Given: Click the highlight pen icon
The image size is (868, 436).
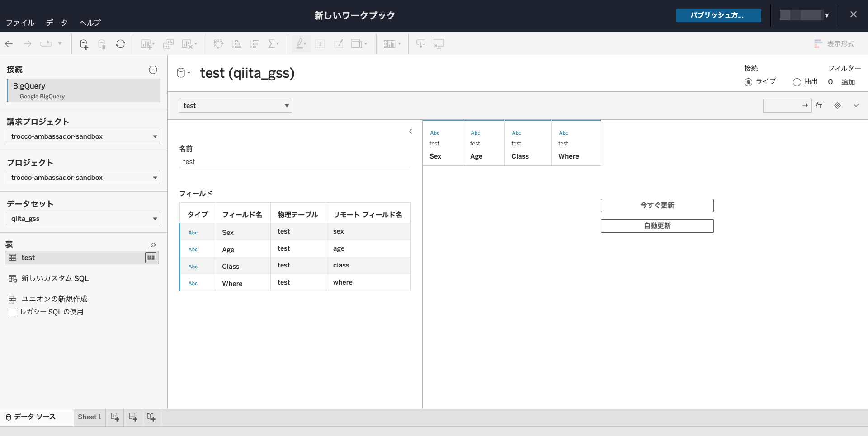Looking at the screenshot, I should (301, 44).
